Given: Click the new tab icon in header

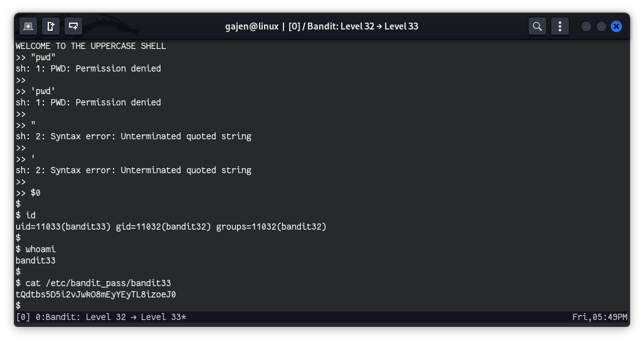Looking at the screenshot, I should pos(28,26).
